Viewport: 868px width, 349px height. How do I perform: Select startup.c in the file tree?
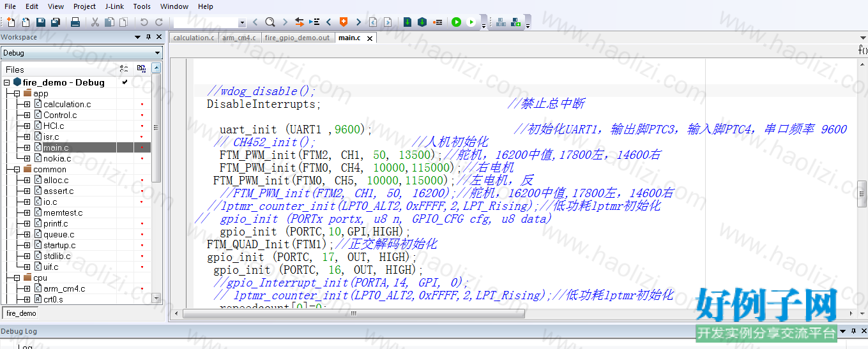[x=59, y=245]
